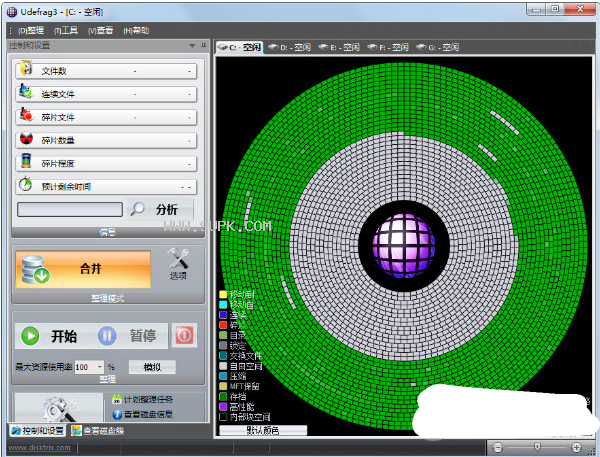Click the 连续文件 contiguous files icon
Viewport: 600px width, 457px height.
click(26, 91)
